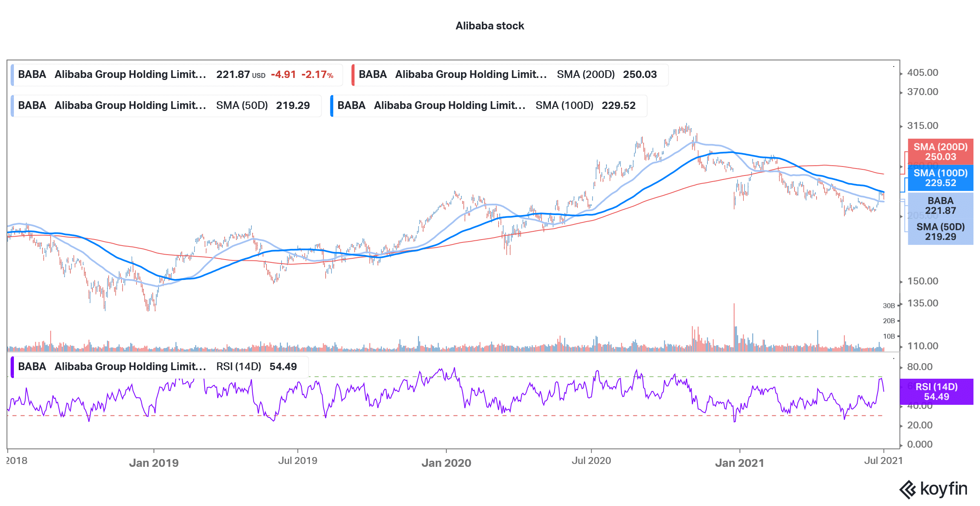This screenshot has height=506, width=980.
Task: Click the 20.00 RSI axis label
Action: coord(920,425)
